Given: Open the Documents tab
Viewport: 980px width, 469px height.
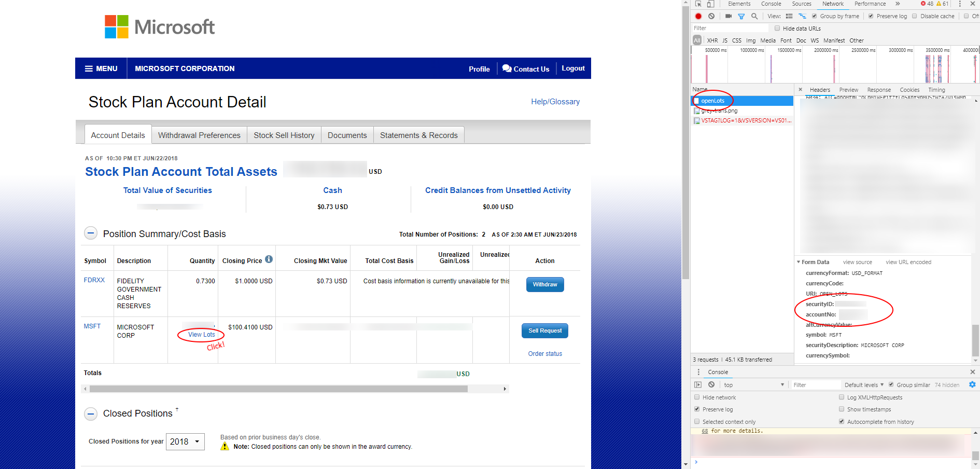Looking at the screenshot, I should (347, 135).
